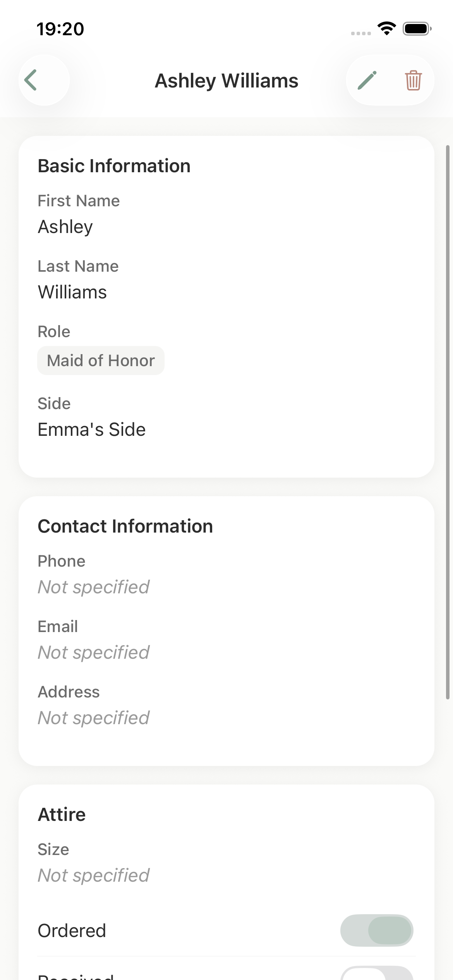Tap the cellular signal dots
453x980 pixels.
(361, 33)
